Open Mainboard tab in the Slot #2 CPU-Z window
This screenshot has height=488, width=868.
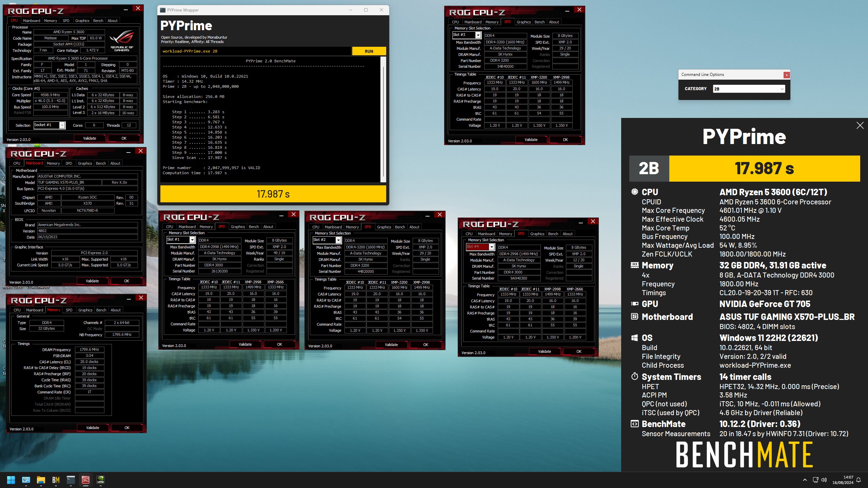pos(333,227)
